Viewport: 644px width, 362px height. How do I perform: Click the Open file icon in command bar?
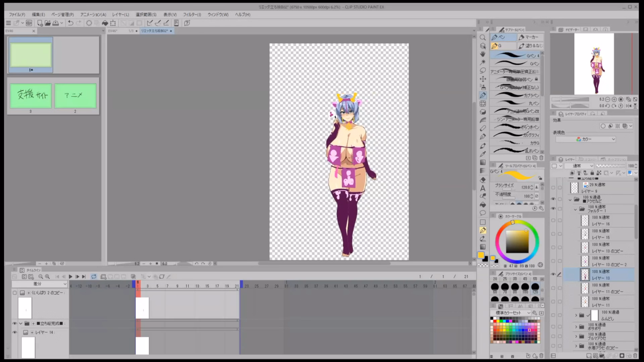47,23
